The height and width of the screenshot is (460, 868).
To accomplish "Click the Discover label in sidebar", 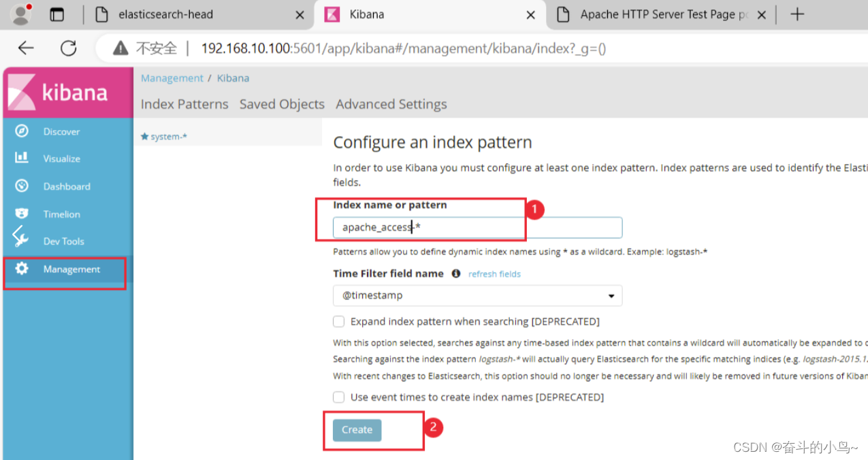I will pos(61,131).
